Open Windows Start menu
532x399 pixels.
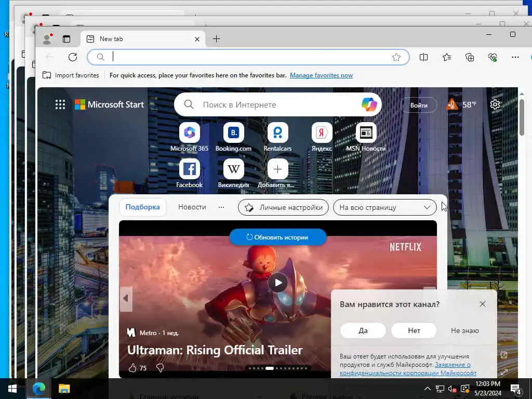coord(12,389)
